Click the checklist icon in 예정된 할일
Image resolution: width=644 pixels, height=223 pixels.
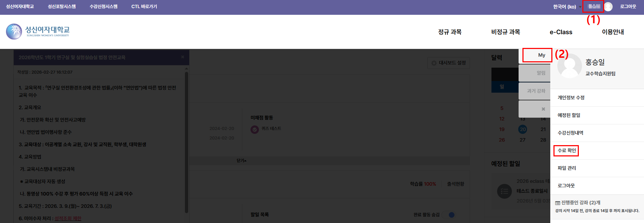[x=504, y=191]
